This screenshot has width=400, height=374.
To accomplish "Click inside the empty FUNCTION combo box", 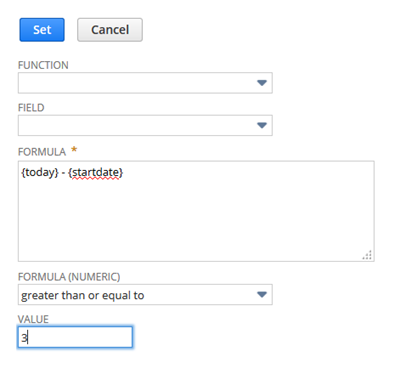I will point(145,83).
